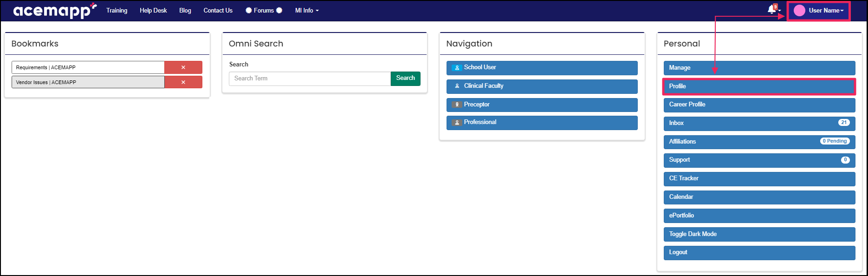Open the Calendar button
This screenshot has height=276, width=868.
(759, 197)
